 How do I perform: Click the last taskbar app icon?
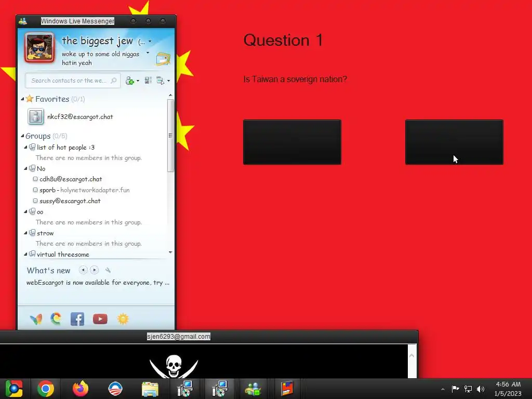pyautogui.click(x=287, y=389)
